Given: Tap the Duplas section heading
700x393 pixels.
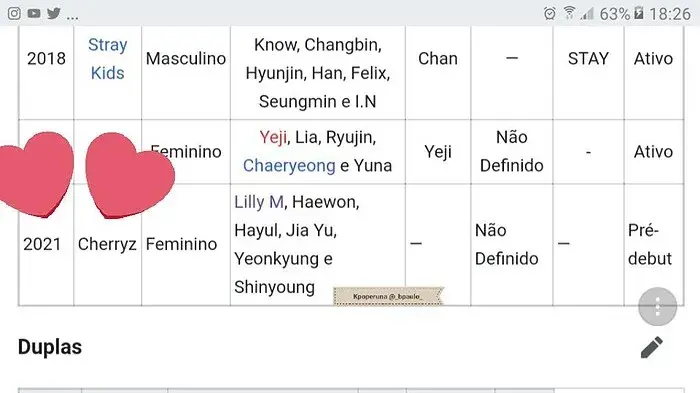Looking at the screenshot, I should click(50, 347).
